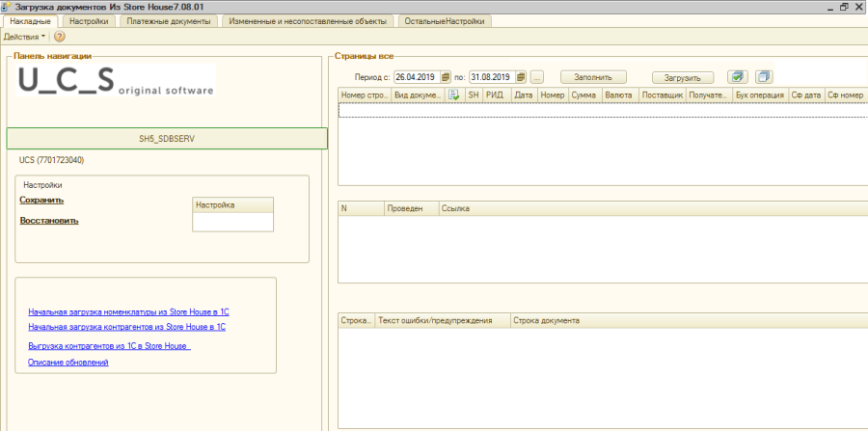Click the Сохранить settings link
This screenshot has height=431, width=868.
[x=41, y=201]
